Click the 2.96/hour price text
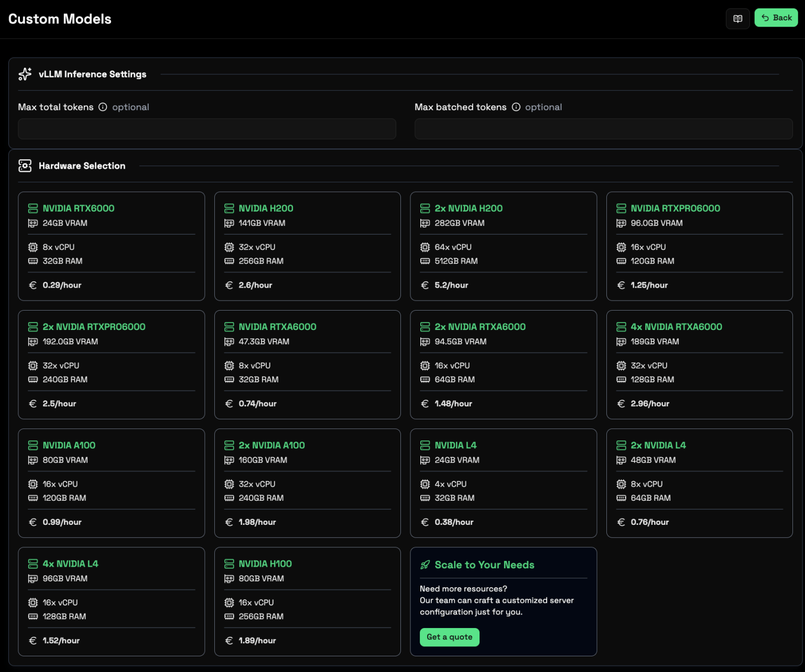This screenshot has width=805, height=672. click(650, 404)
